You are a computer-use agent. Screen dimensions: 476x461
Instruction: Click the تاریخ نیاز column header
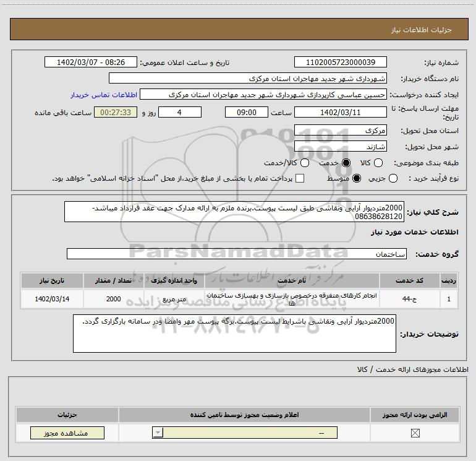52,280
